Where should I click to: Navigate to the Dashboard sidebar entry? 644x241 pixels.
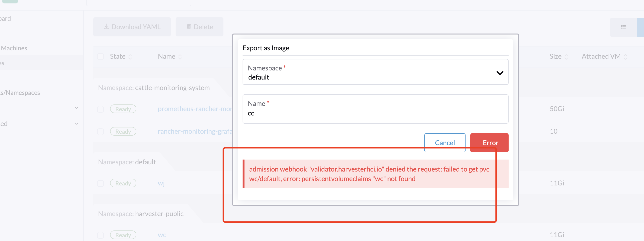click(5, 18)
